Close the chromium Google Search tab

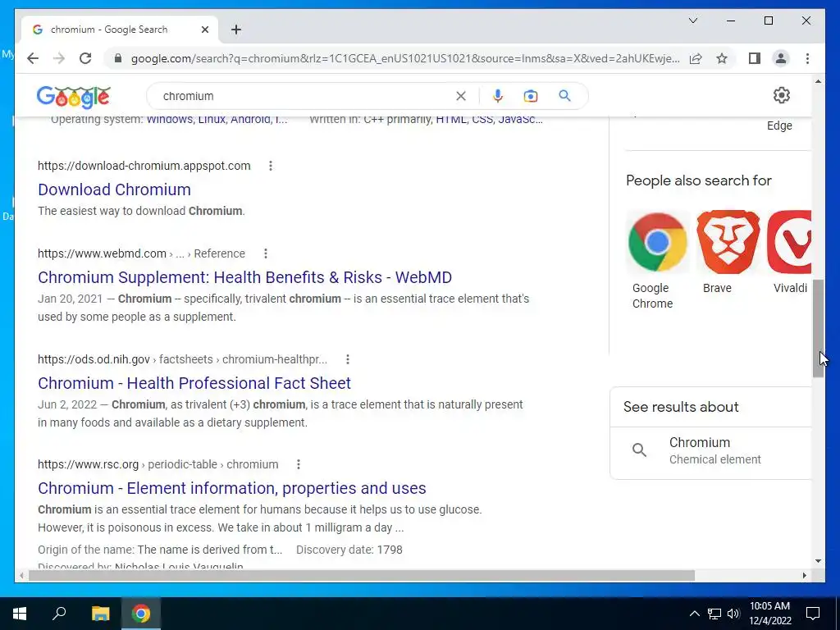204,30
